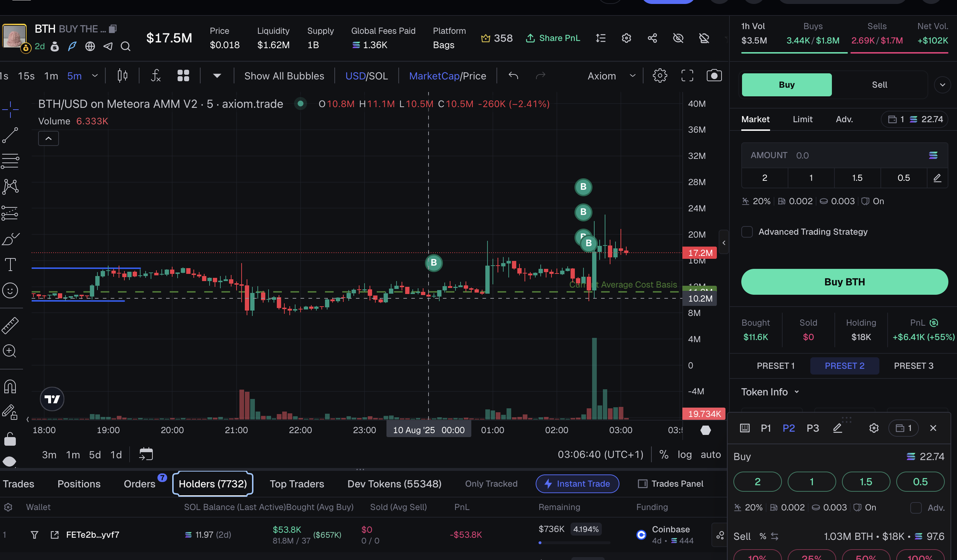Open the emoji icons tool
The width and height of the screenshot is (957, 560).
(10, 291)
